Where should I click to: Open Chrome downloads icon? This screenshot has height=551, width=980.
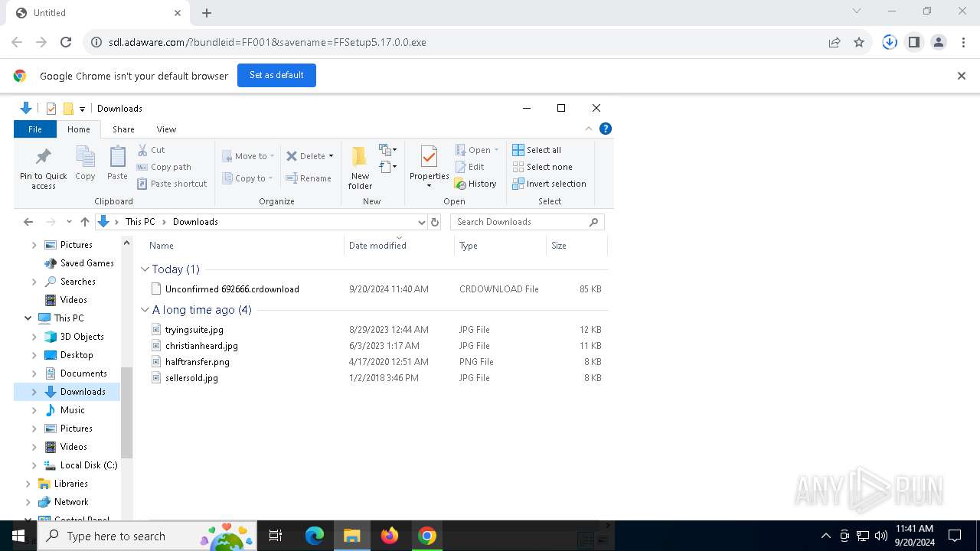point(890,42)
